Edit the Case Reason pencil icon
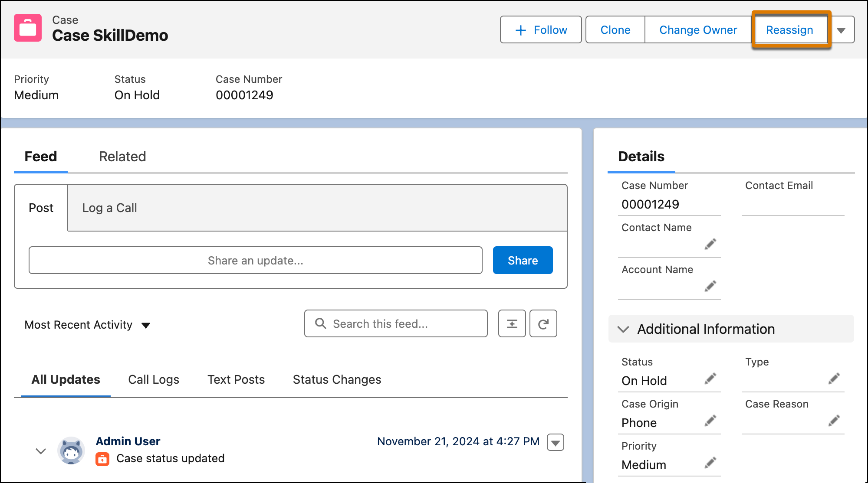Image resolution: width=868 pixels, height=483 pixels. click(834, 421)
